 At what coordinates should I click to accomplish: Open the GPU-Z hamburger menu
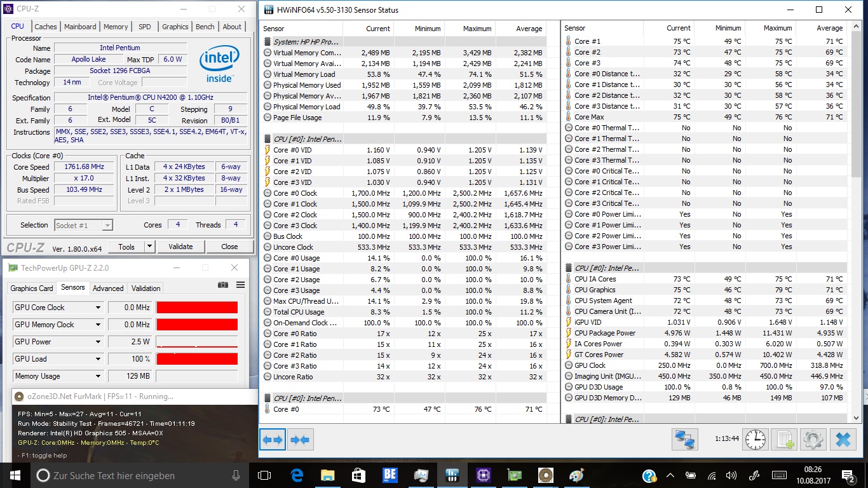tap(240, 285)
